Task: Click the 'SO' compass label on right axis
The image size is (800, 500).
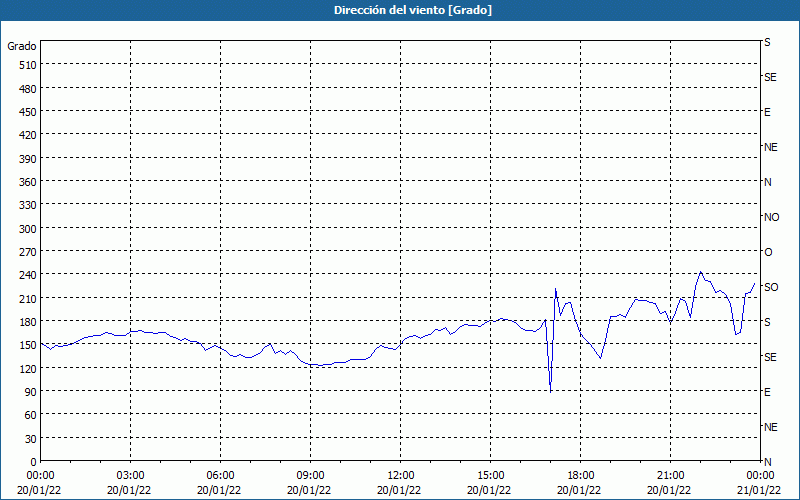Action: (771, 287)
